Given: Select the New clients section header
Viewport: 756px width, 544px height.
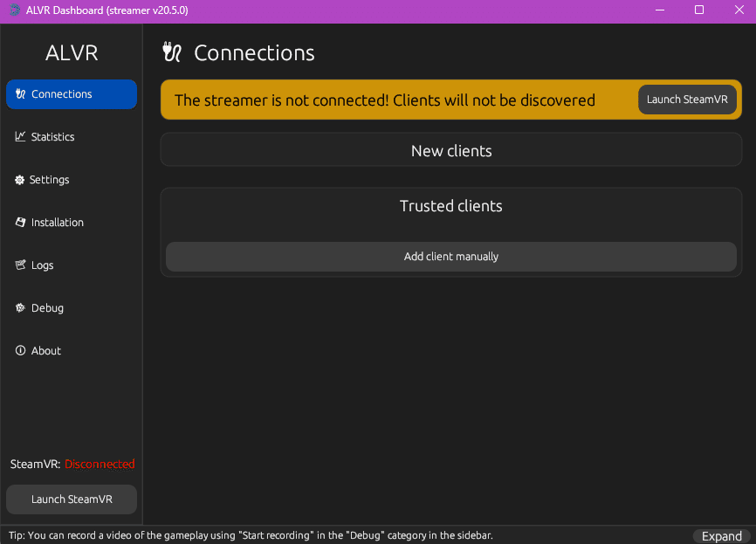Looking at the screenshot, I should click(451, 151).
